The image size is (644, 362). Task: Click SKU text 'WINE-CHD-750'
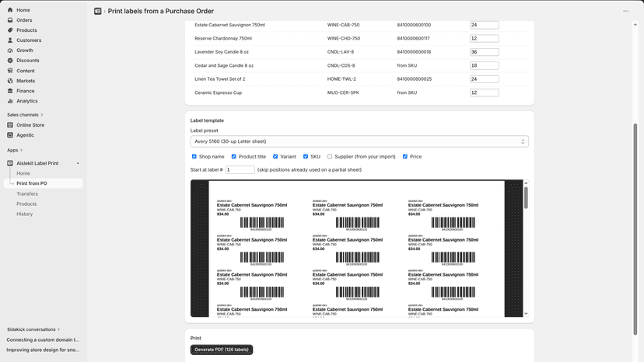(344, 39)
